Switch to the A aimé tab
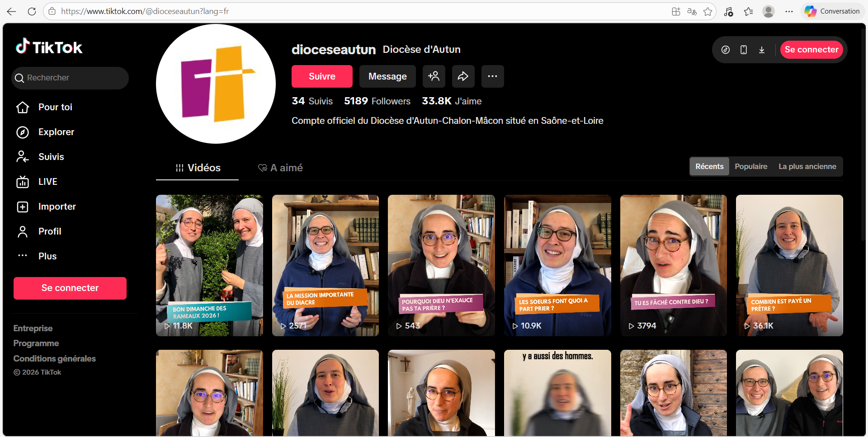 pos(280,168)
